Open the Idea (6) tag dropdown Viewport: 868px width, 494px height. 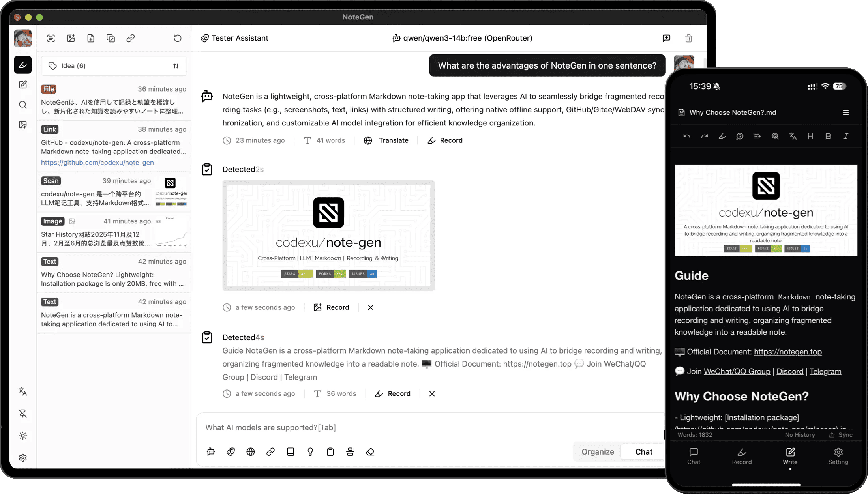coord(113,66)
